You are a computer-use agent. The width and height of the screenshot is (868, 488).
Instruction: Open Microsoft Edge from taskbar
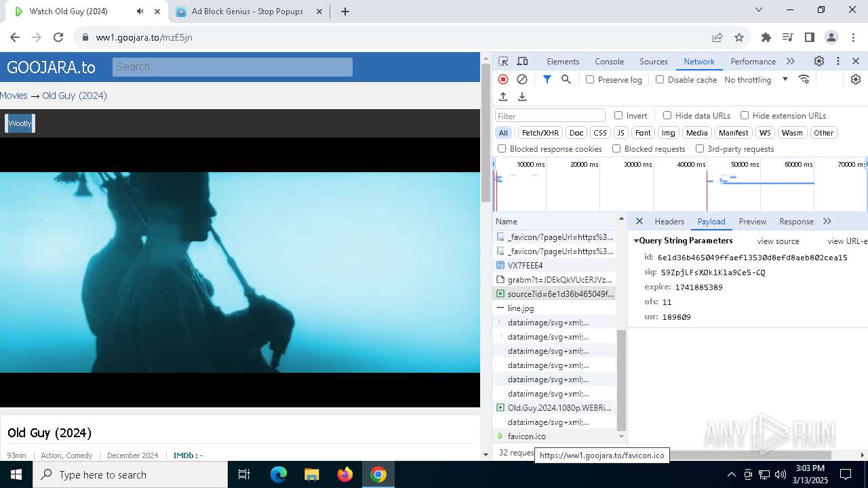point(279,474)
